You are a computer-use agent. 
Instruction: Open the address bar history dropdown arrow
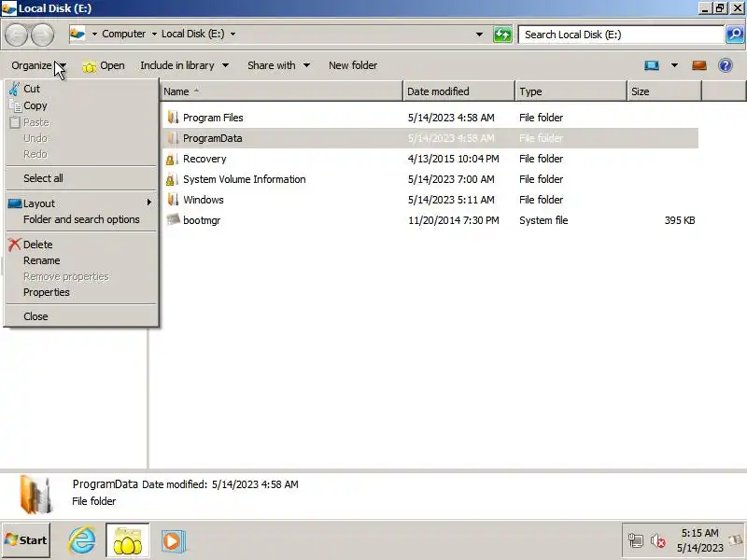tap(479, 35)
